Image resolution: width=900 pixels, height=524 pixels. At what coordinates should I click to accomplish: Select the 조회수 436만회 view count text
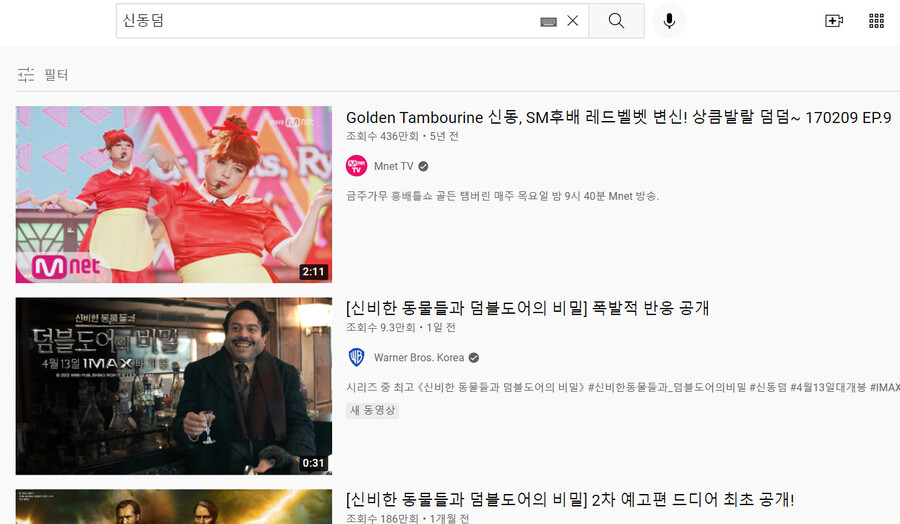coord(382,136)
